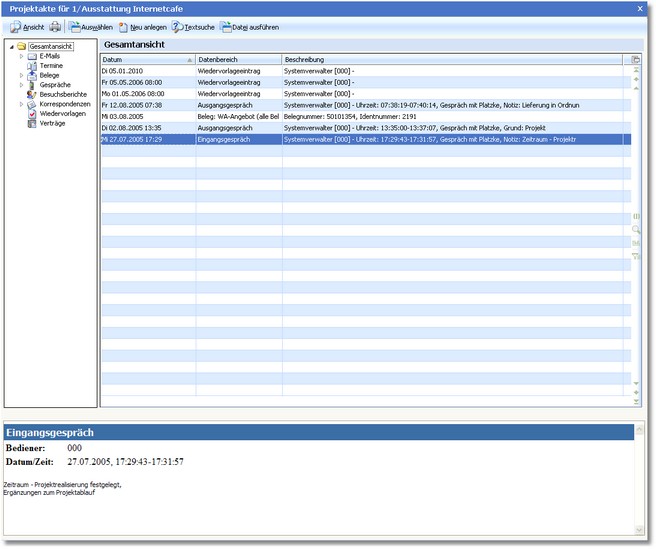Create new entry with Neu anlegen
Image resolution: width=656 pixels, height=549 pixels.
(x=142, y=27)
